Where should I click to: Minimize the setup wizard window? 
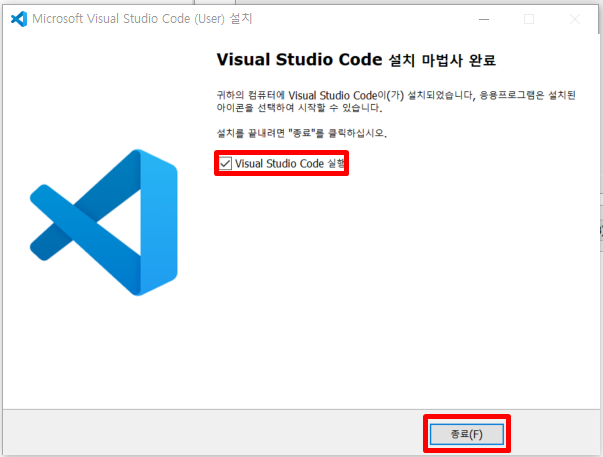click(484, 19)
